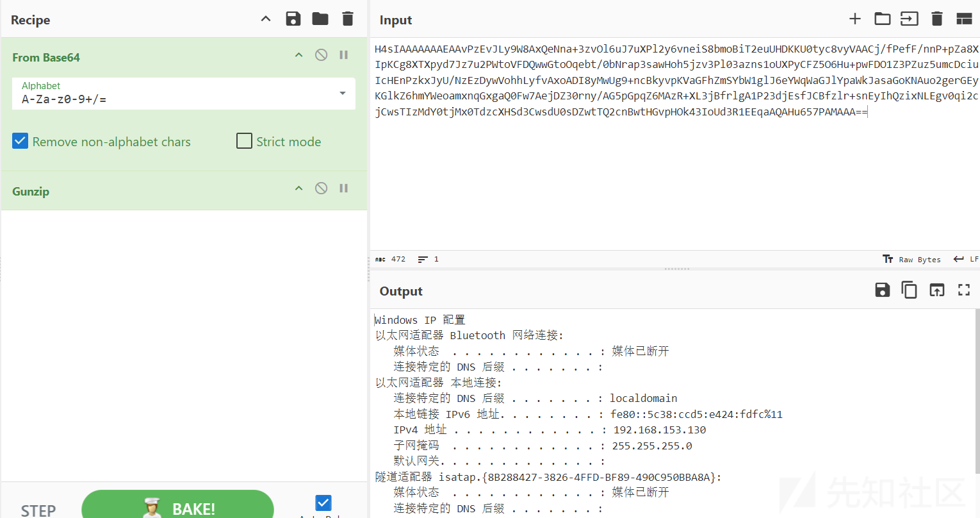Copy raw output to clipboard
Image resolution: width=980 pixels, height=518 pixels.
point(910,290)
